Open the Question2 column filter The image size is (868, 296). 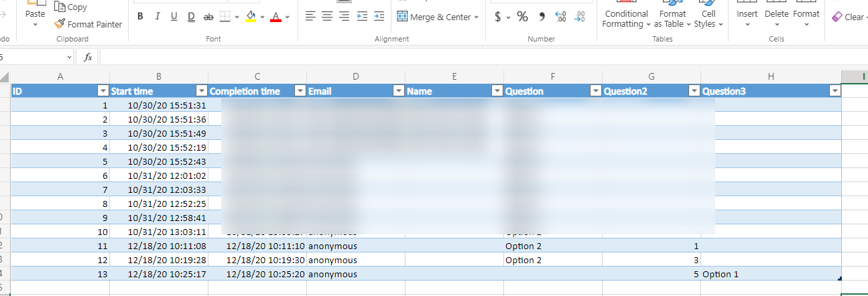coord(694,91)
